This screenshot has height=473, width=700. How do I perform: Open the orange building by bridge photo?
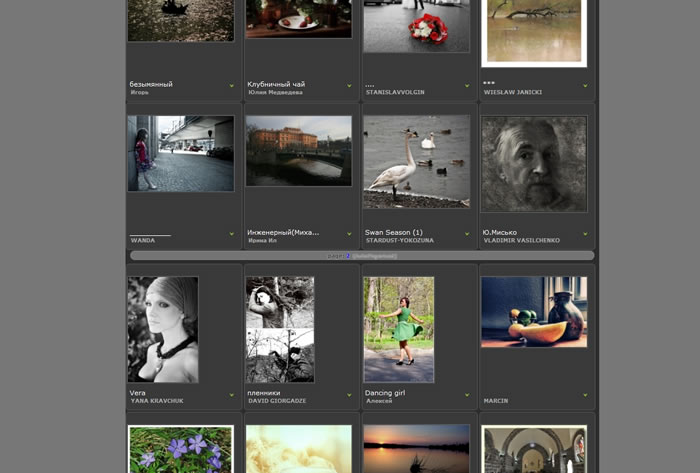pos(299,151)
